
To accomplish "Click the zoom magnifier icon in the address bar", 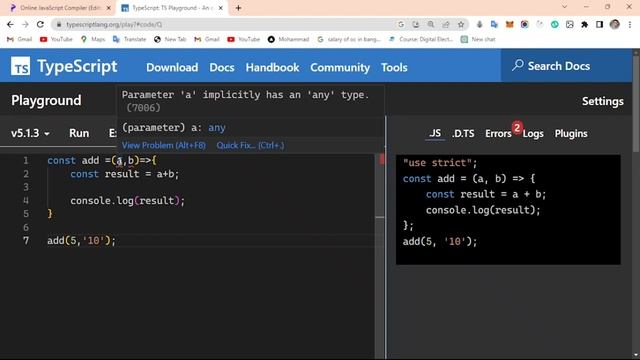I will [x=431, y=24].
